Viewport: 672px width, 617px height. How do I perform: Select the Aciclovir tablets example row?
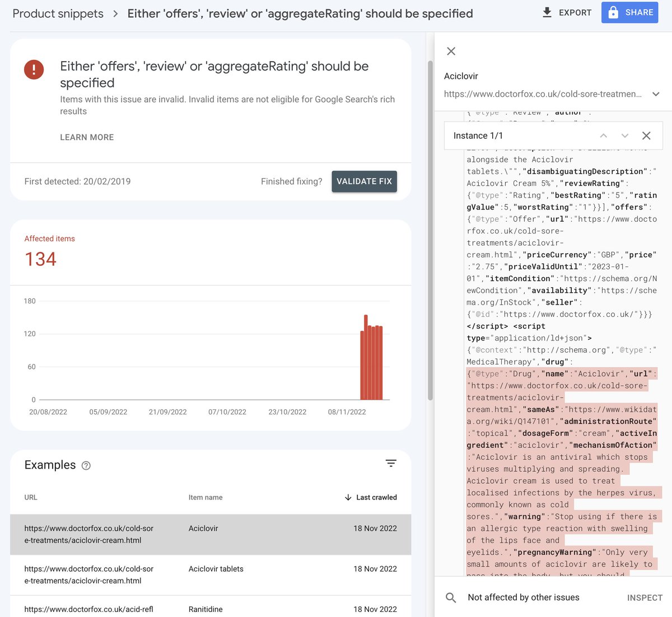point(211,575)
